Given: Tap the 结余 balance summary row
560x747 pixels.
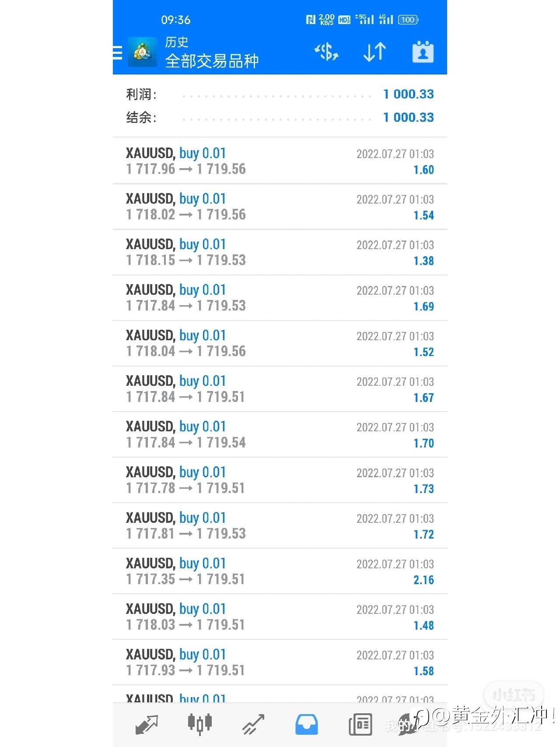Looking at the screenshot, I should click(x=280, y=117).
